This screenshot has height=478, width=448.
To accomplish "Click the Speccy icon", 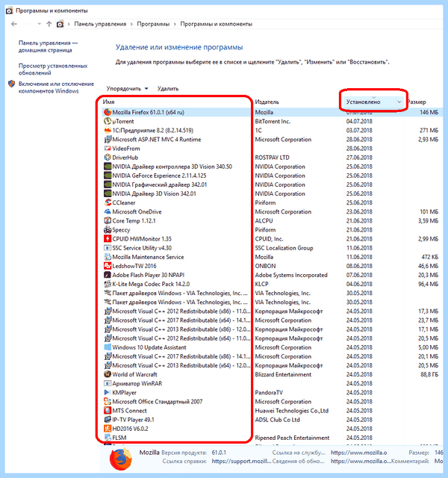I will (108, 230).
